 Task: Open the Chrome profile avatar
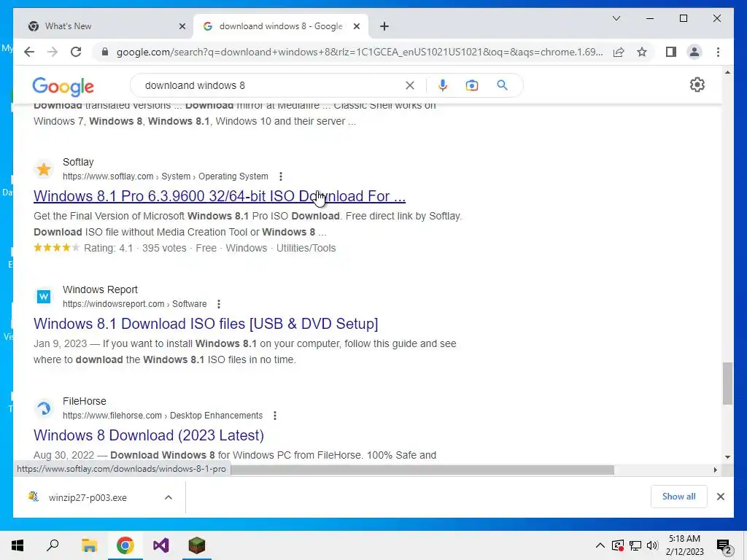(694, 52)
